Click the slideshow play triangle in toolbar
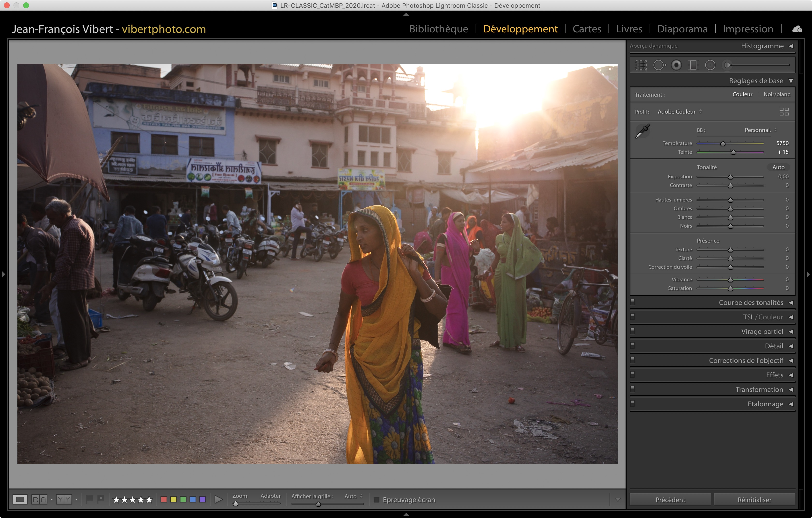 tap(218, 499)
